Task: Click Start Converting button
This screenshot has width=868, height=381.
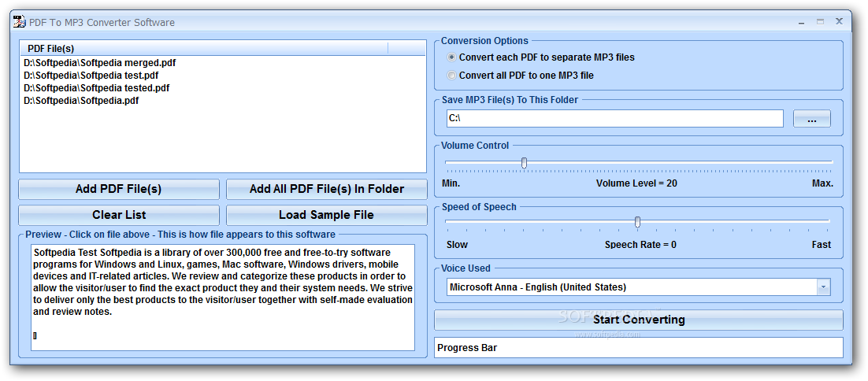Action: (x=639, y=320)
